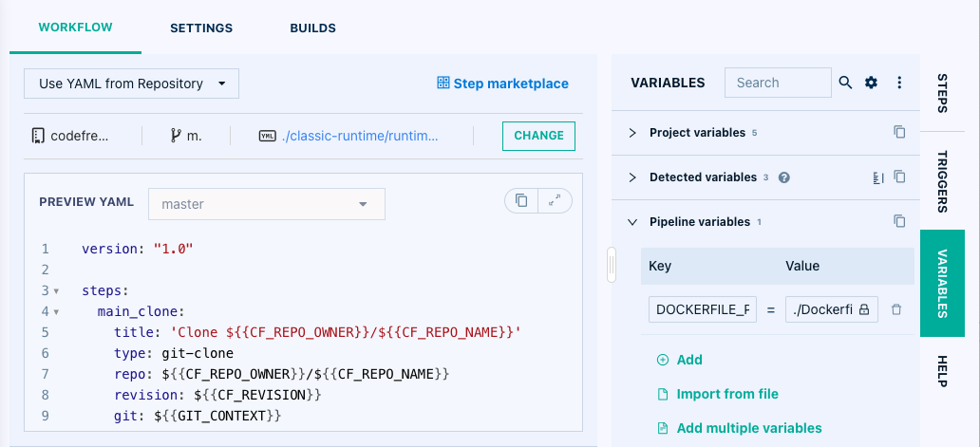This screenshot has width=980, height=447.
Task: Fold the main_clone block at line 4
Action: coord(56,311)
